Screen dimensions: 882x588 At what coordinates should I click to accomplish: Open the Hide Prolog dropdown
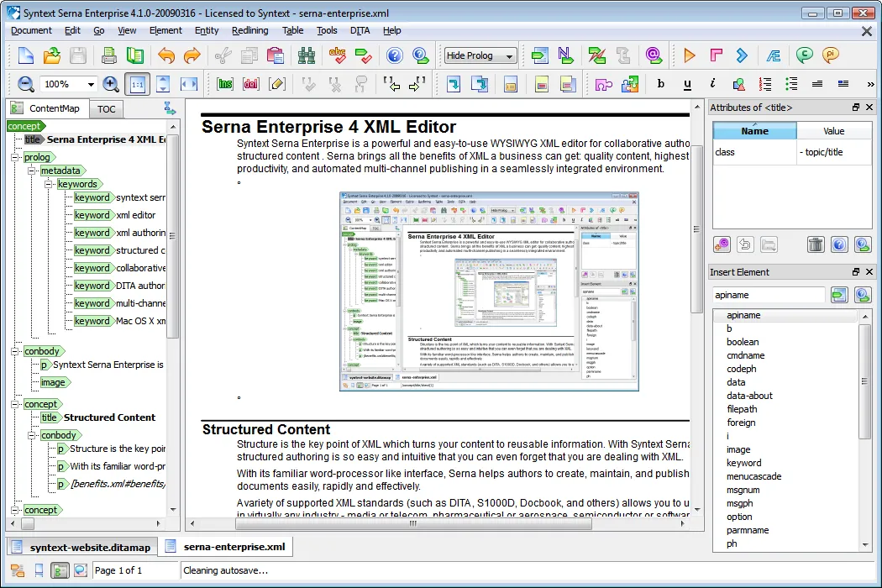tap(479, 55)
